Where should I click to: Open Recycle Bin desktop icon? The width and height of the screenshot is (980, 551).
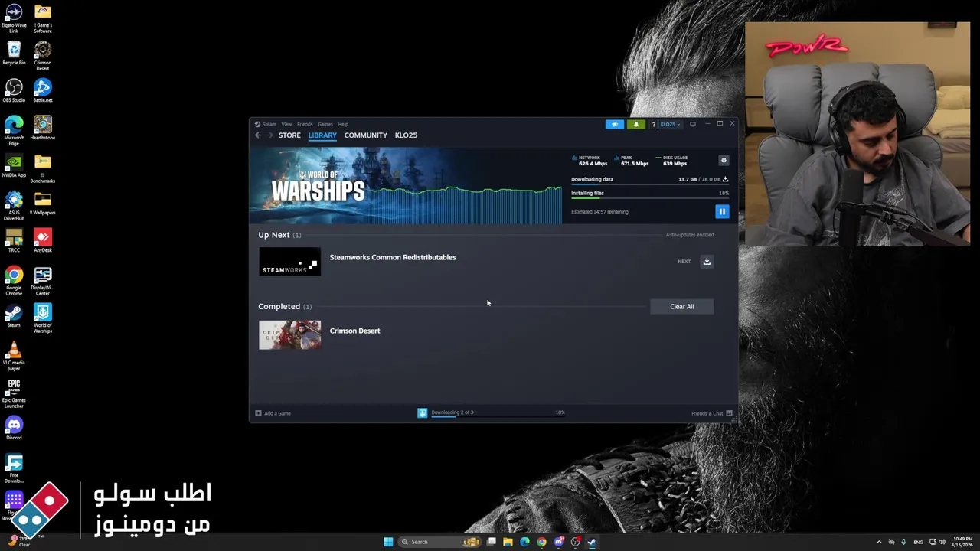pos(14,54)
